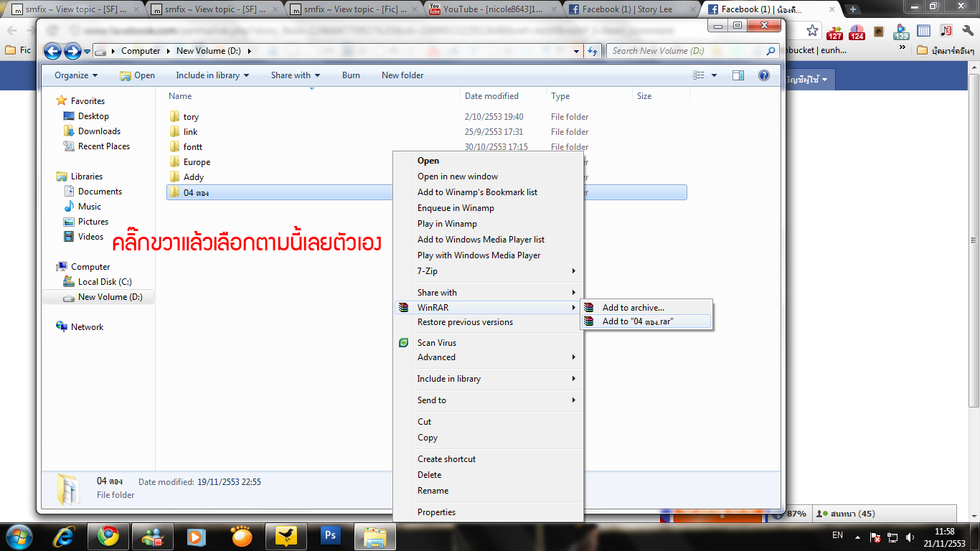The height and width of the screenshot is (551, 980).
Task: Open the Pictures library in navigation pane
Action: (x=93, y=222)
